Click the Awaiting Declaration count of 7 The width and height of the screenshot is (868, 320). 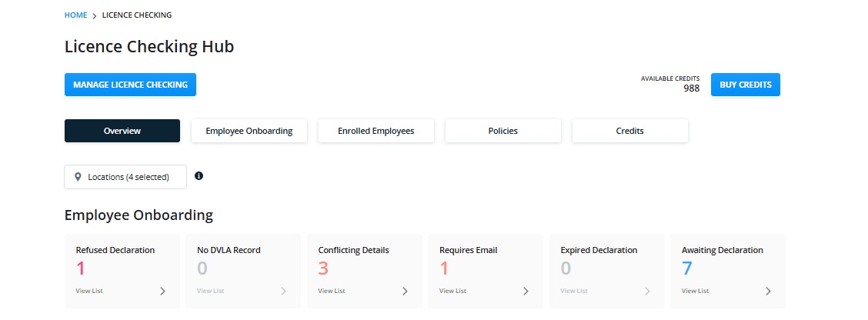[687, 268]
